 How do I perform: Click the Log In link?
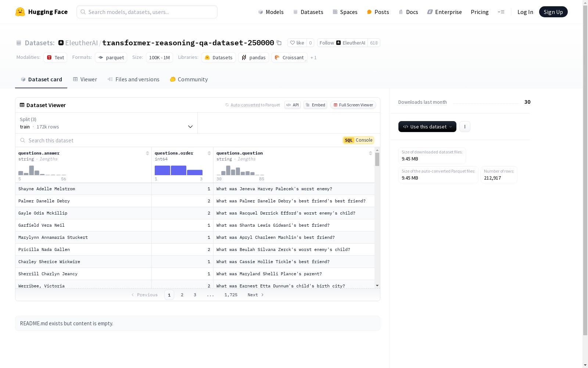(525, 12)
